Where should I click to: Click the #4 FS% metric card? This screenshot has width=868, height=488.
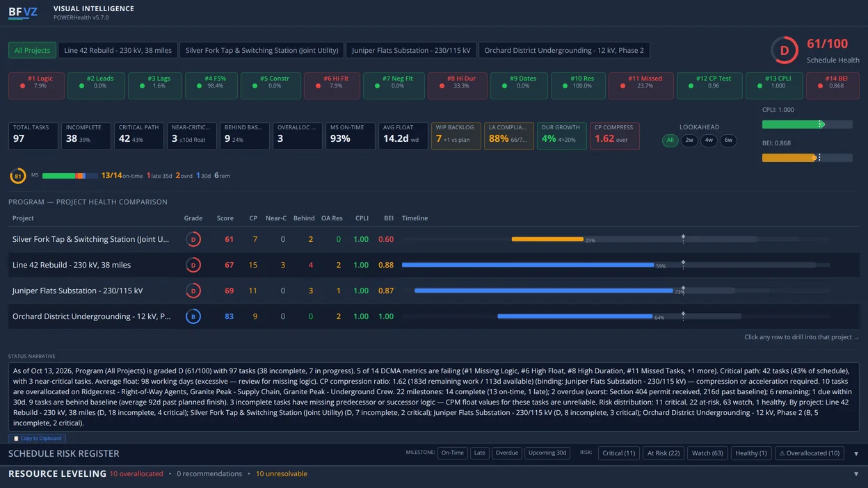tap(210, 86)
